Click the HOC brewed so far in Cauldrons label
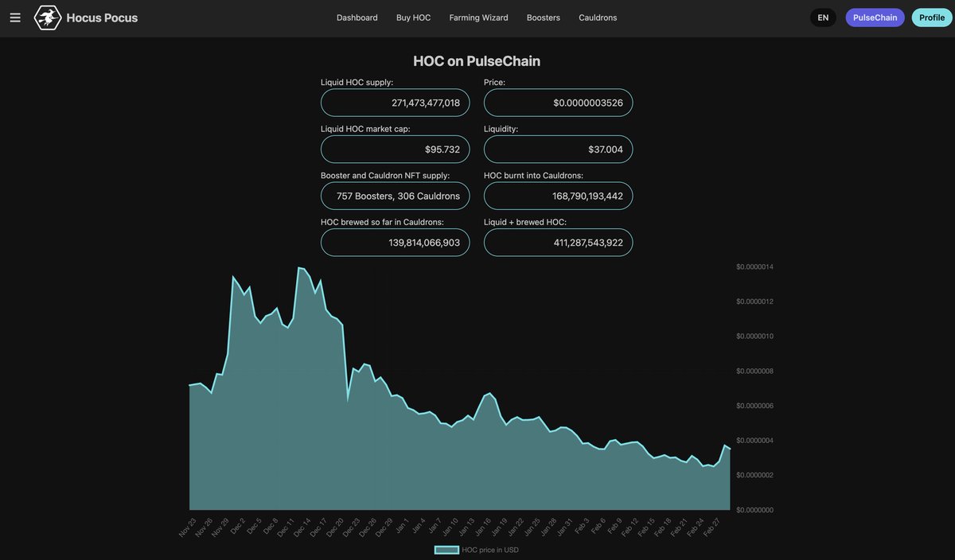955x560 pixels. pos(382,222)
